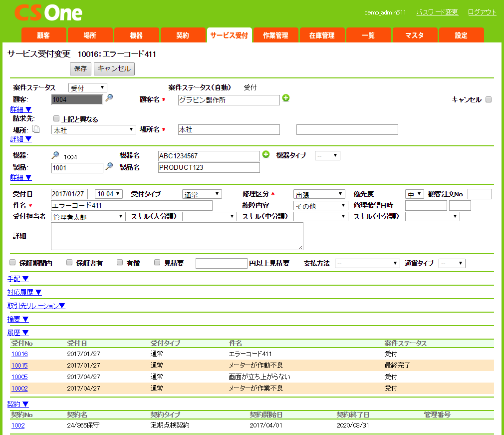Expand 詳細 under the 場所 row
This screenshot has height=435, width=504.
21,139
